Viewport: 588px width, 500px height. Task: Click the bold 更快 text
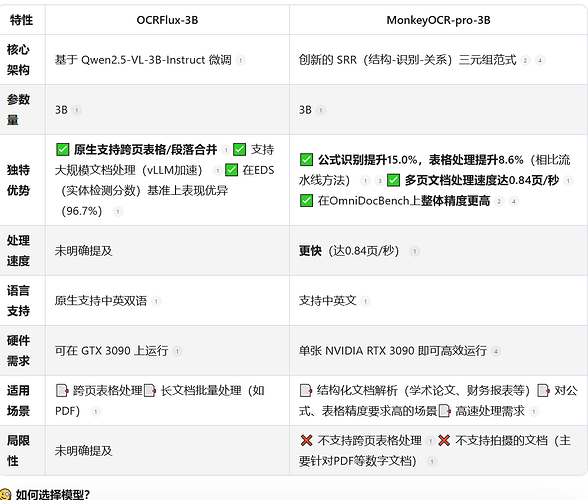310,251
